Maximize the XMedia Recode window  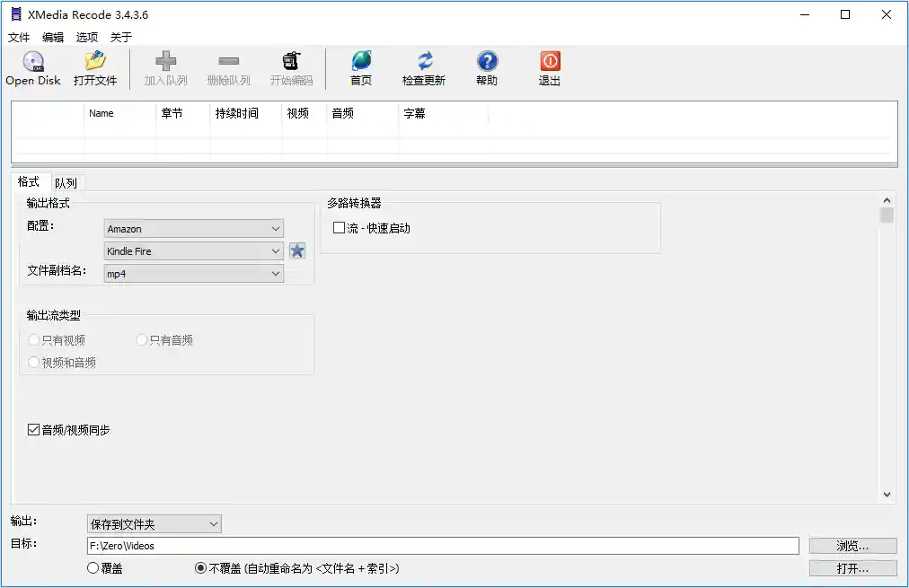(845, 14)
